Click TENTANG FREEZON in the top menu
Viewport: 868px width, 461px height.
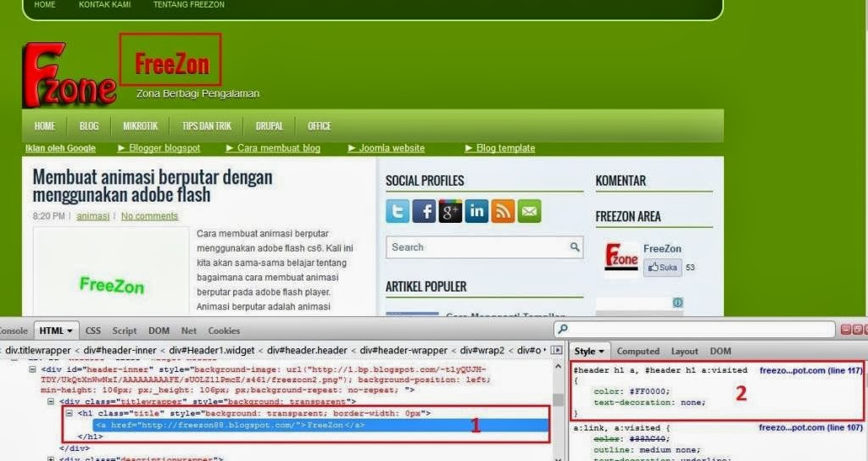(189, 4)
